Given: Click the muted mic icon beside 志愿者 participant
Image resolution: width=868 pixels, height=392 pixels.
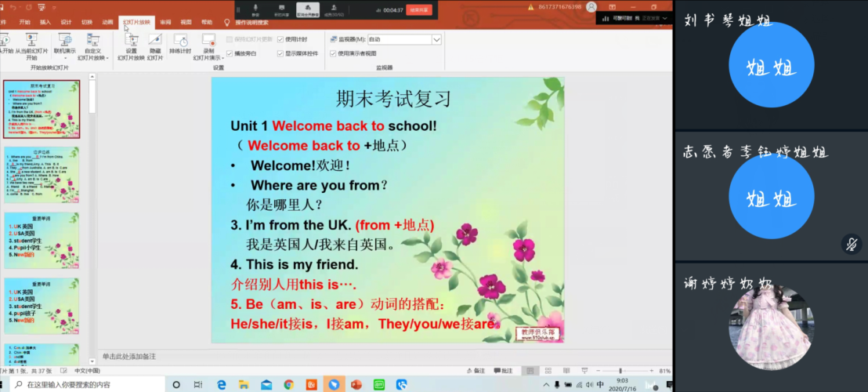Looking at the screenshot, I should [851, 244].
